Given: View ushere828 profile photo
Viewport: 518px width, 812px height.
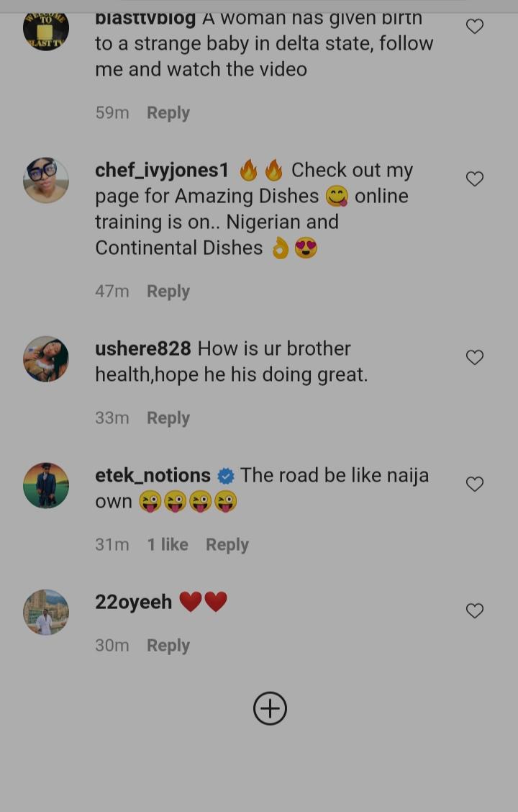Looking at the screenshot, I should [x=46, y=358].
